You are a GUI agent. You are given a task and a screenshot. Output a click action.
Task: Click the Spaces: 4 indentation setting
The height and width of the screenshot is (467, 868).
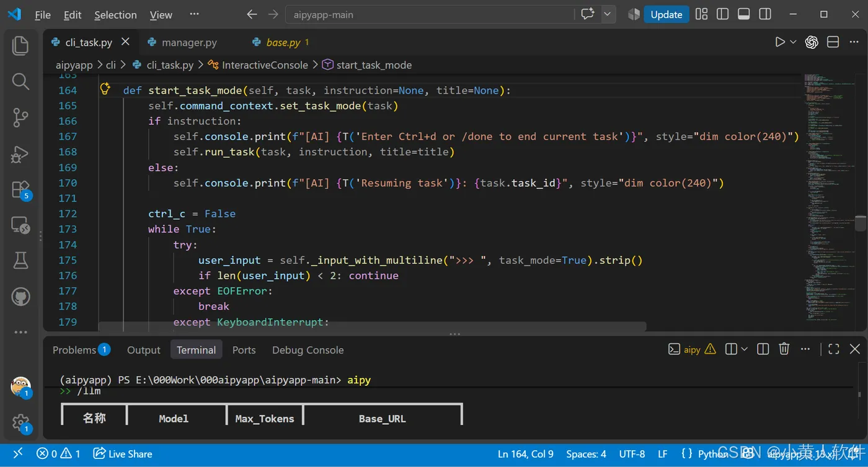586,454
